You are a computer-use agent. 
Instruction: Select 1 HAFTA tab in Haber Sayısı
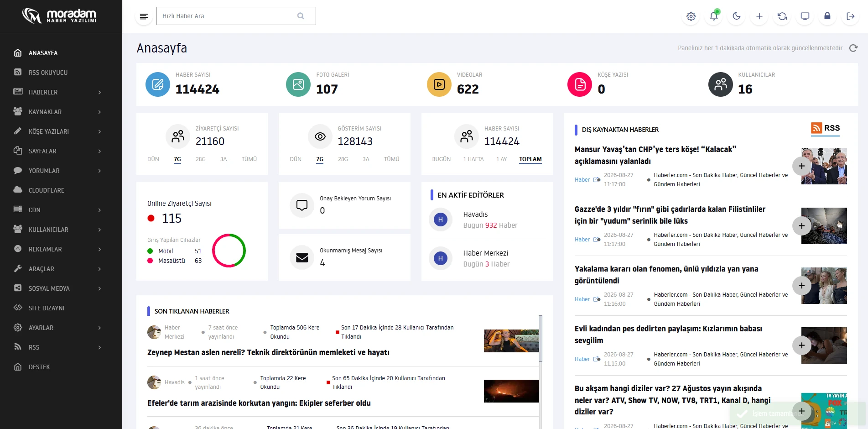pos(473,159)
